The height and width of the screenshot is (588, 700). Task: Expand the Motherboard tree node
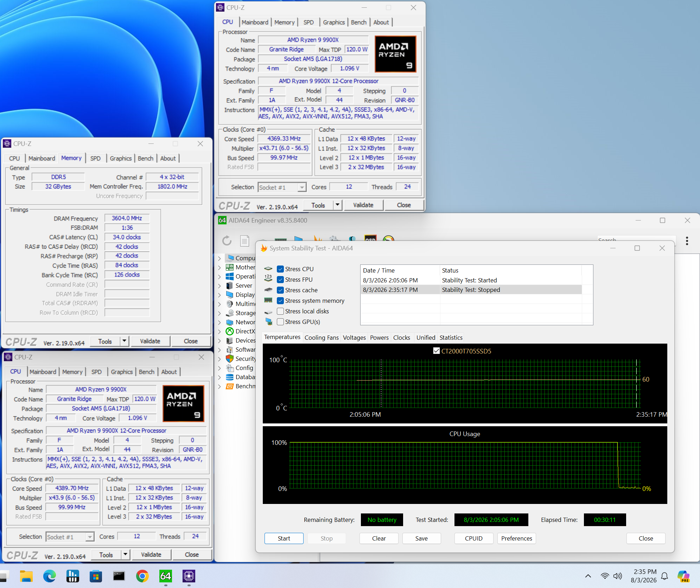point(219,267)
